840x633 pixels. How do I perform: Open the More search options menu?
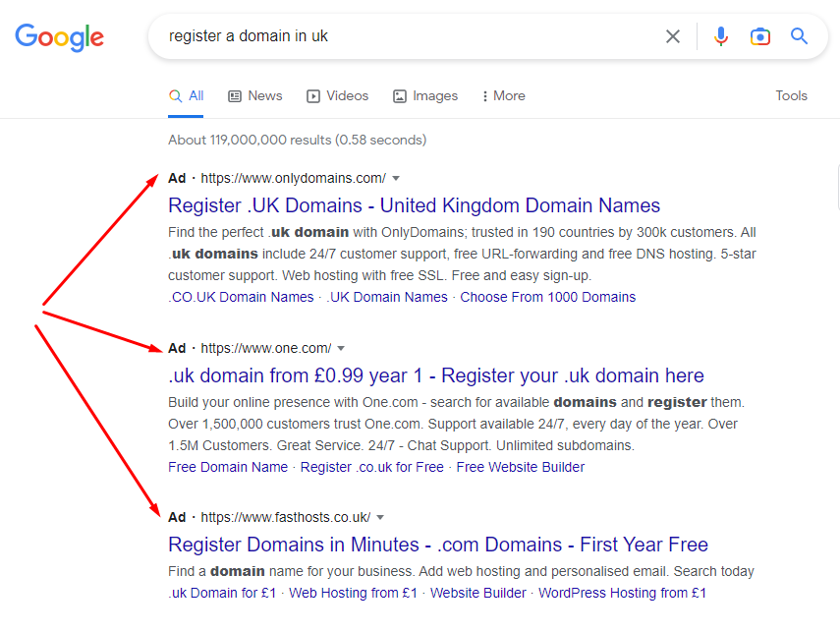tap(503, 96)
